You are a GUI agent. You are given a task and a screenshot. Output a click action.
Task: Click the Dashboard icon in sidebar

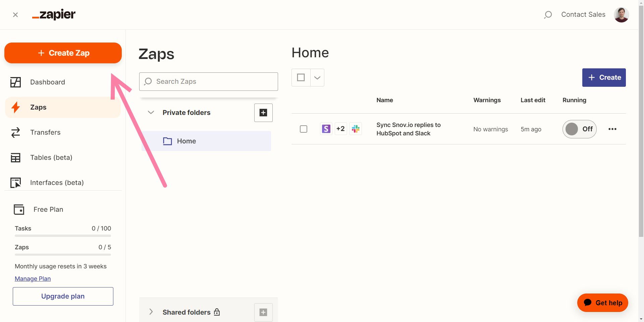[15, 82]
